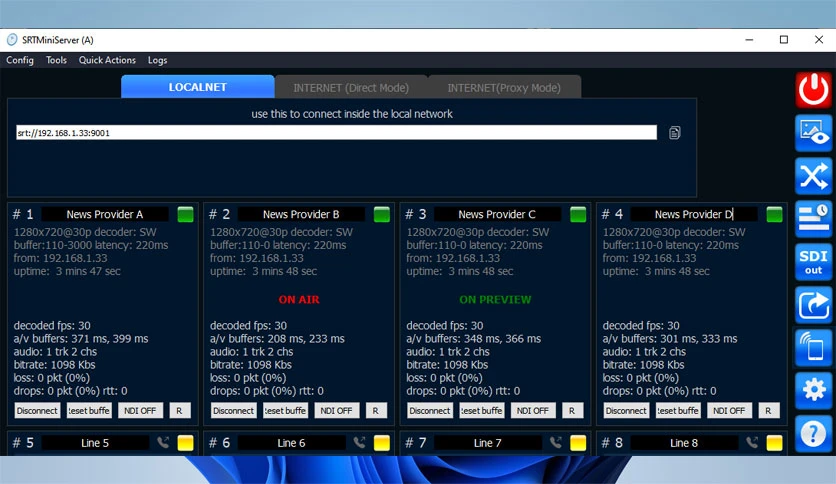836x484 pixels.
Task: Disconnect News Provider B
Action: (x=234, y=410)
